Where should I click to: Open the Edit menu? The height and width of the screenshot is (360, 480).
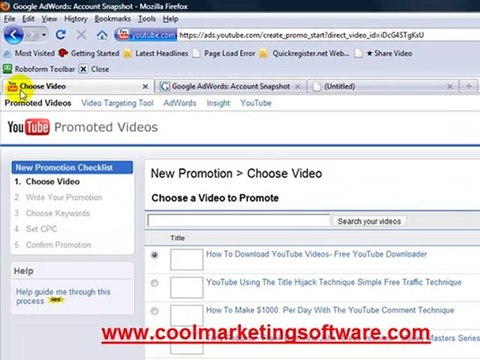click(x=28, y=19)
